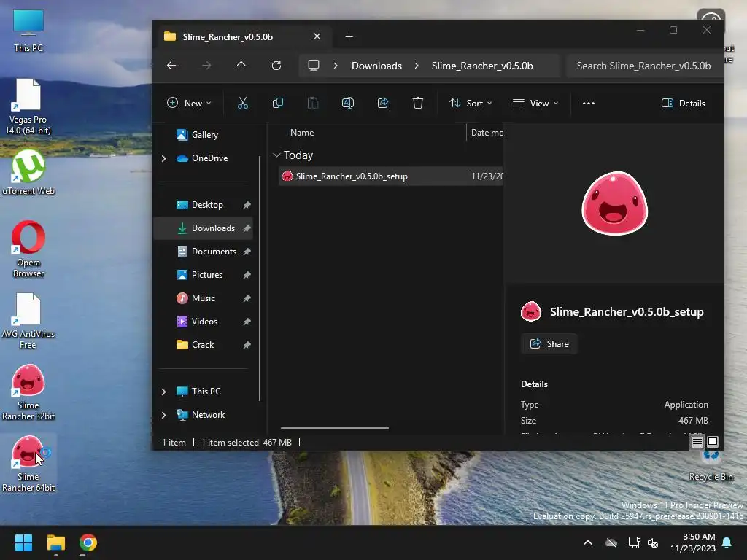Image resolution: width=747 pixels, height=560 pixels.
Task: Click the Share arrow icon in toolbar
Action: click(x=382, y=103)
